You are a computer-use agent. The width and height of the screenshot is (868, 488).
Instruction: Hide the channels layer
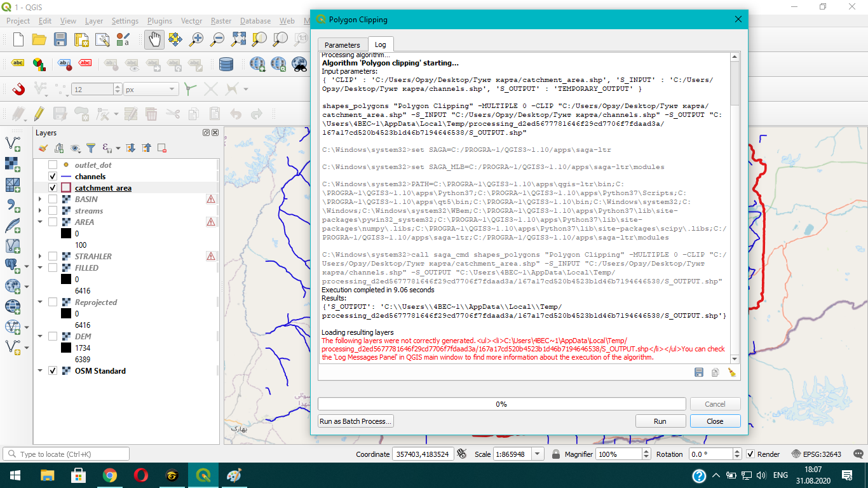coord(53,177)
